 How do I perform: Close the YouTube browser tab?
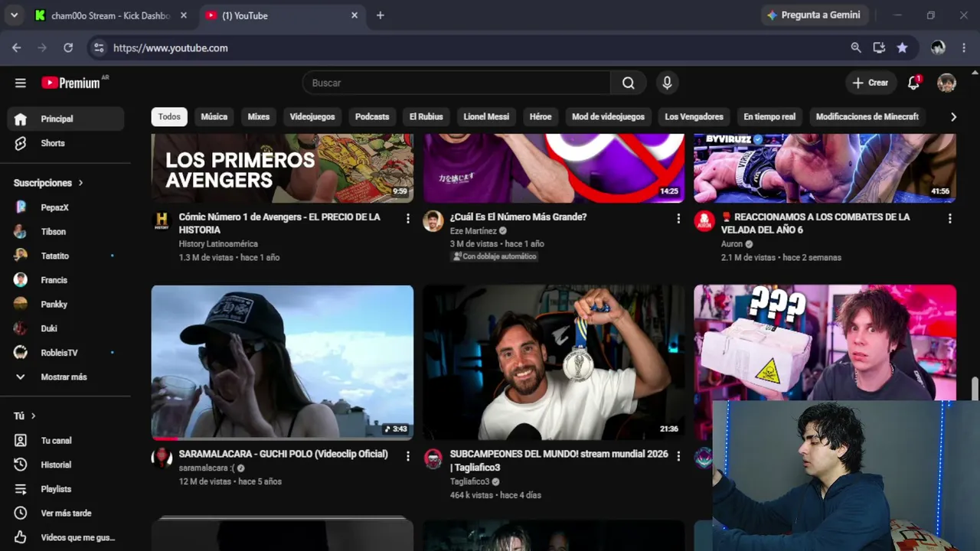(354, 15)
